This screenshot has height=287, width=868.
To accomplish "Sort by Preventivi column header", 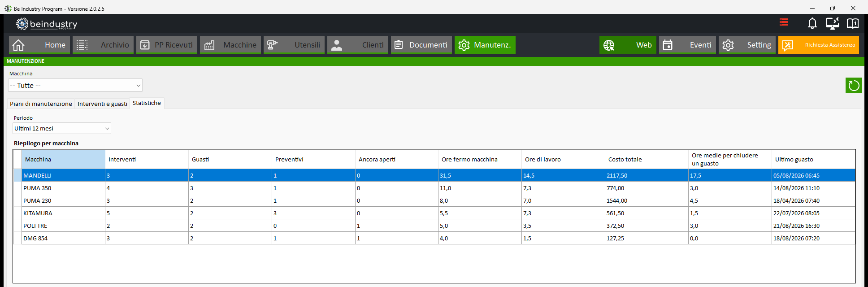I will (x=313, y=159).
